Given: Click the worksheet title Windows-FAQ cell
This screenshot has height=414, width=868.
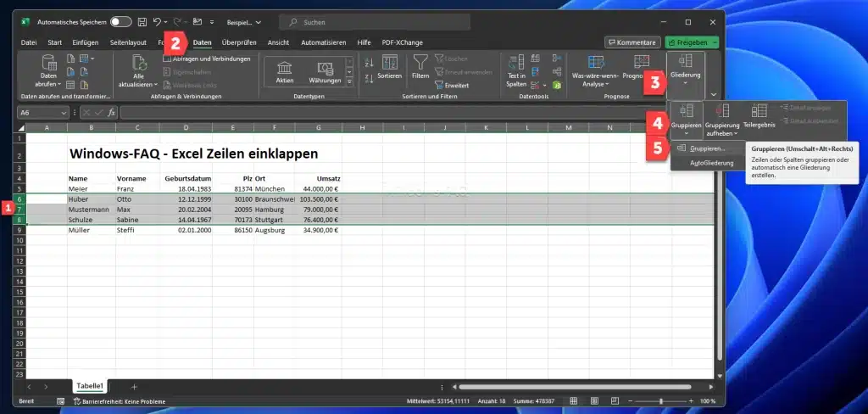Looking at the screenshot, I should pyautogui.click(x=193, y=154).
